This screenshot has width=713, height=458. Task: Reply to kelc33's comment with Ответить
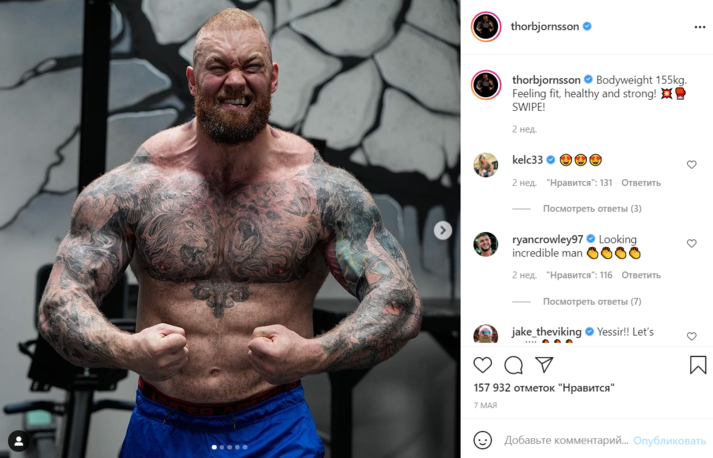pyautogui.click(x=641, y=183)
